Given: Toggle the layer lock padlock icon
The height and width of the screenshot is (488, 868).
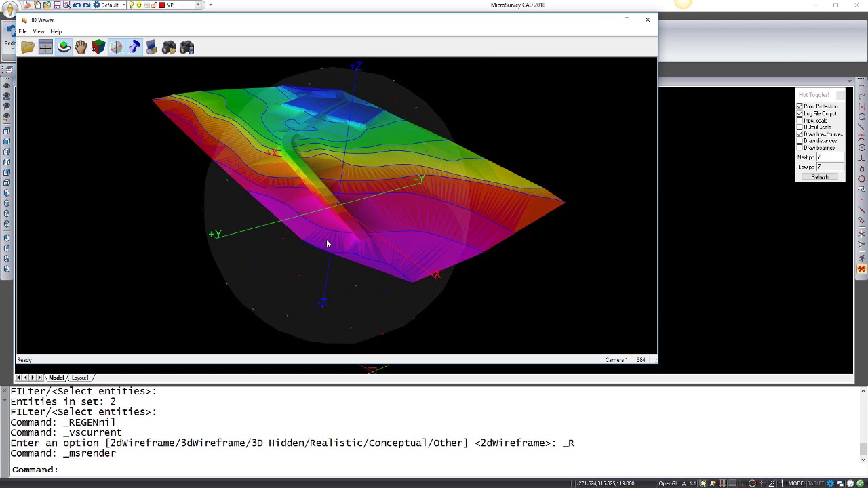Looking at the screenshot, I should (154, 5).
